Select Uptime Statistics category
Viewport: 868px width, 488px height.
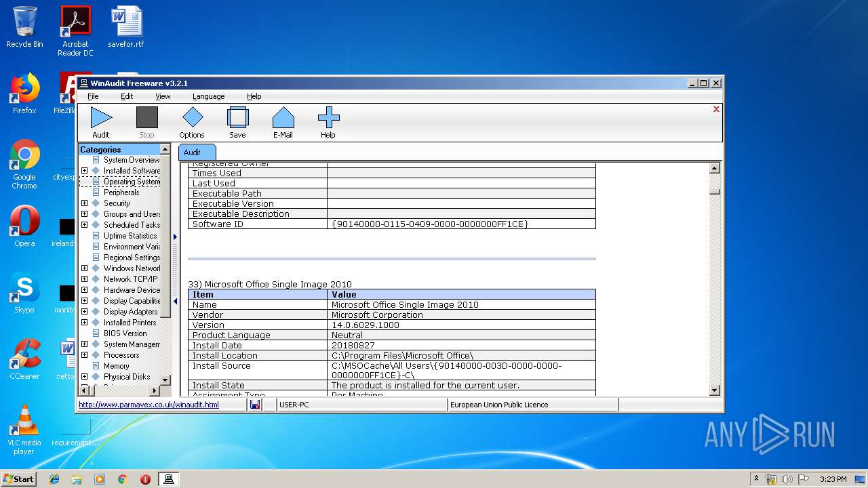[130, 236]
